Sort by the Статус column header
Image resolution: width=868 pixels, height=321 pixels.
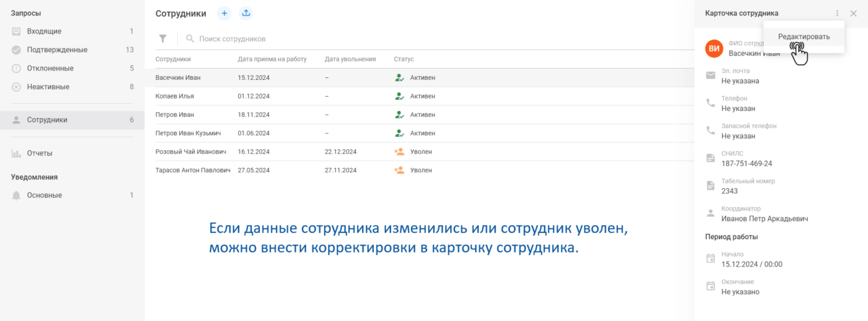tap(404, 59)
